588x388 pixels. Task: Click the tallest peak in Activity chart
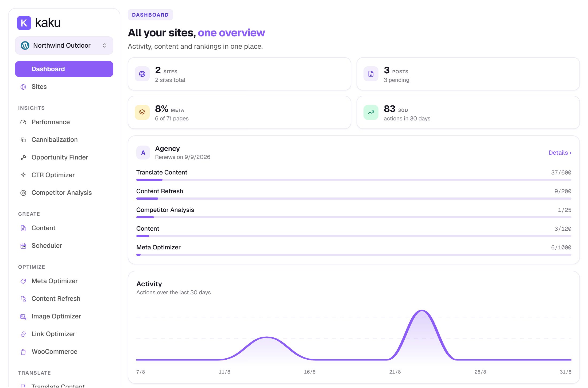tap(422, 311)
